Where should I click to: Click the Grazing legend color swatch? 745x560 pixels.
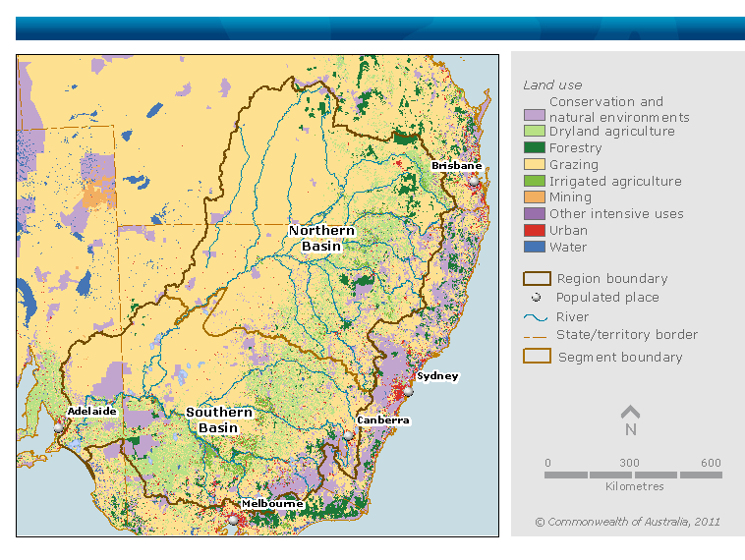[x=534, y=165]
